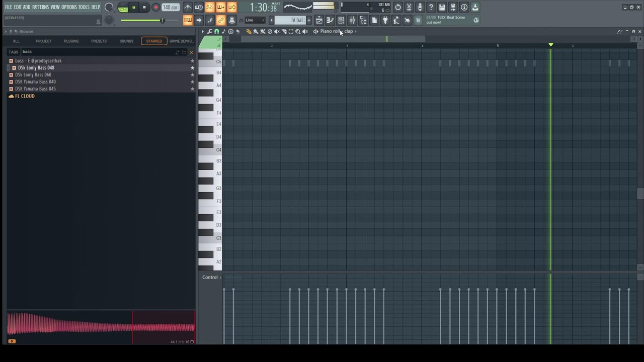Pause playback with the pause button
Image resolution: width=644 pixels, height=362 pixels.
click(134, 8)
